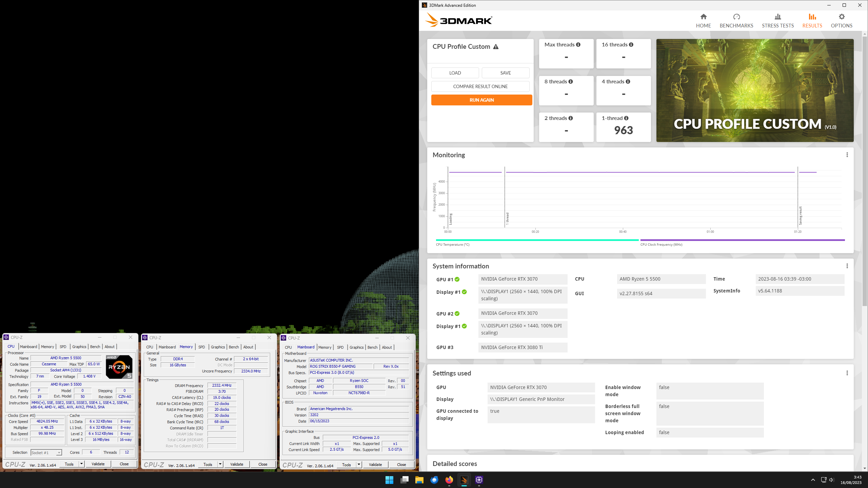Open the Stress Tests chart icon
Viewport: 868px width, 488px height.
[778, 17]
